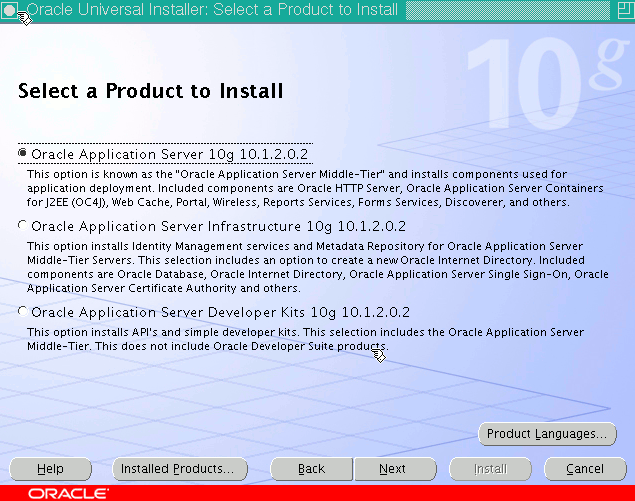This screenshot has width=635, height=501.
Task: Click the Oracle logo in red footer
Action: [x=68, y=493]
